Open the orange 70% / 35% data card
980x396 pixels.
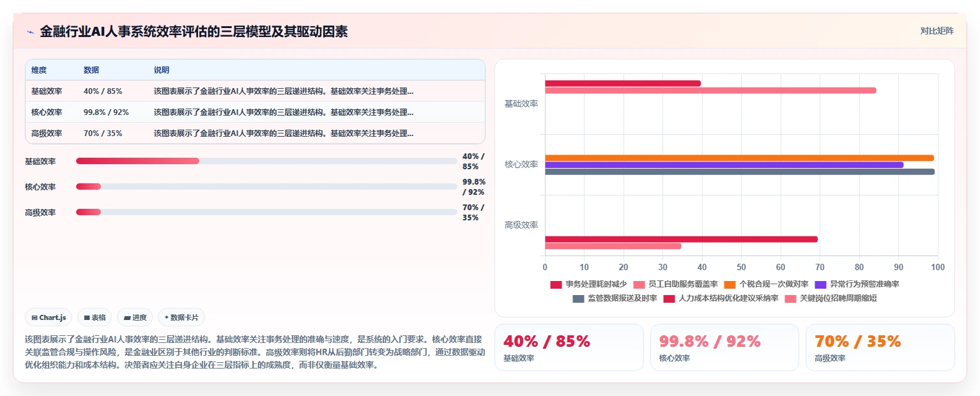[x=880, y=347]
